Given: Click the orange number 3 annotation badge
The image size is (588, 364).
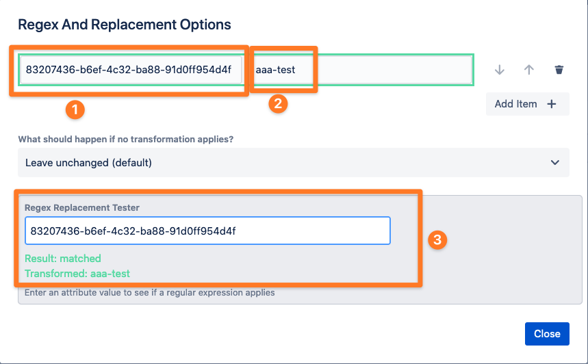Looking at the screenshot, I should [437, 239].
